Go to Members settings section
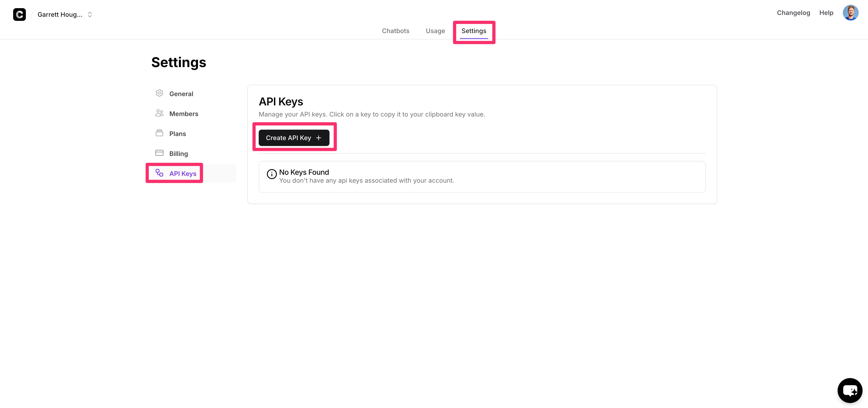The width and height of the screenshot is (868, 408). click(184, 114)
